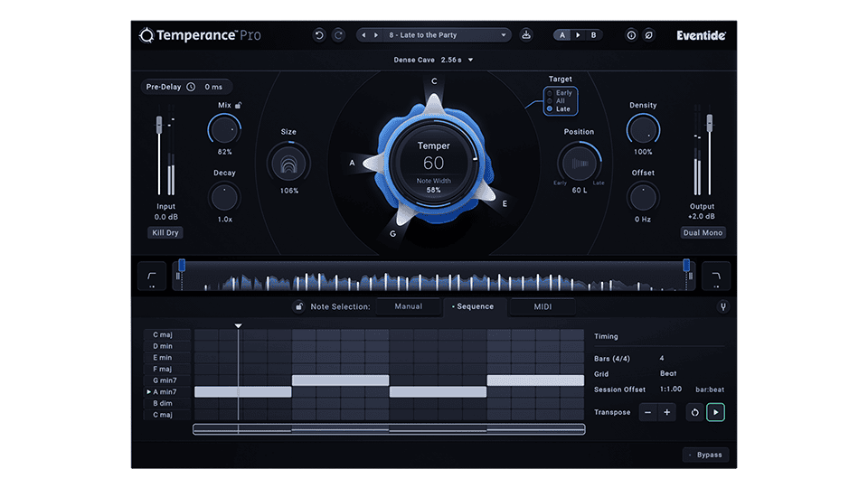Select Early target radio option
This screenshot has height=488, width=868.
[x=560, y=93]
